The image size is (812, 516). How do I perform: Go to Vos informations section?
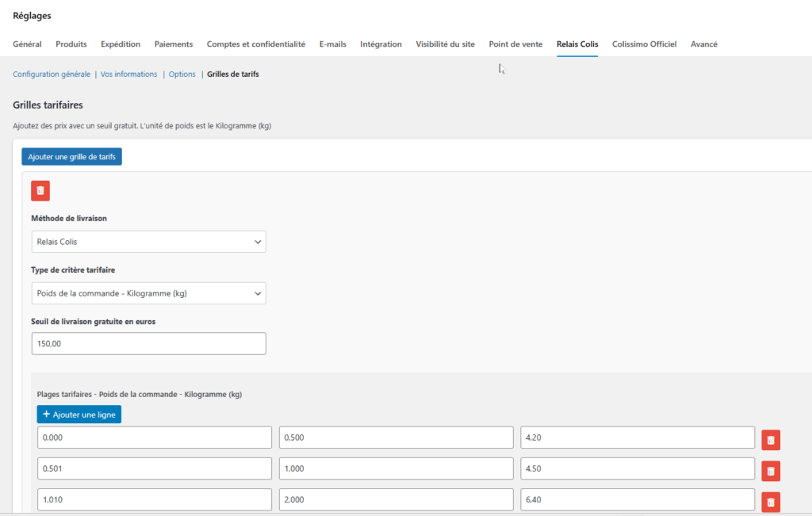click(128, 75)
